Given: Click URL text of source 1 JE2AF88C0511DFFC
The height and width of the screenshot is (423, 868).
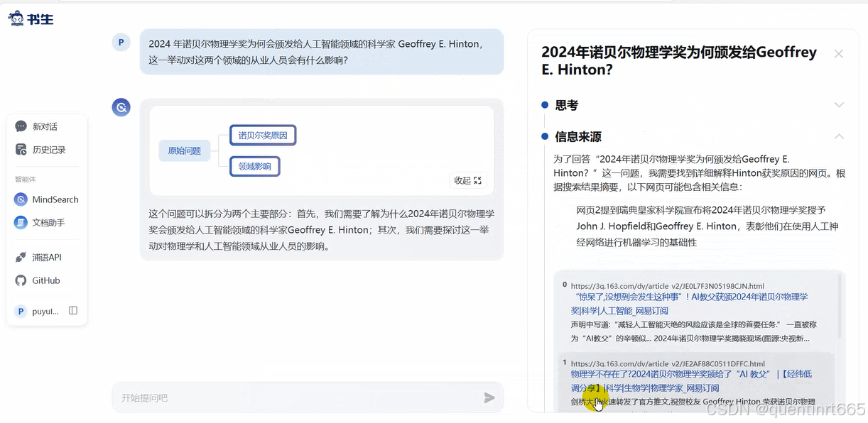Looking at the screenshot, I should tap(668, 363).
